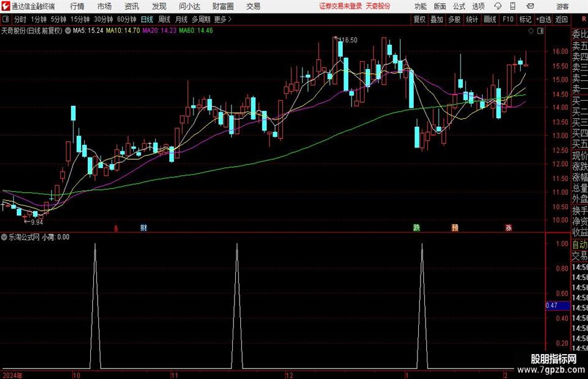Open the customer service headset icon

click(498, 6)
